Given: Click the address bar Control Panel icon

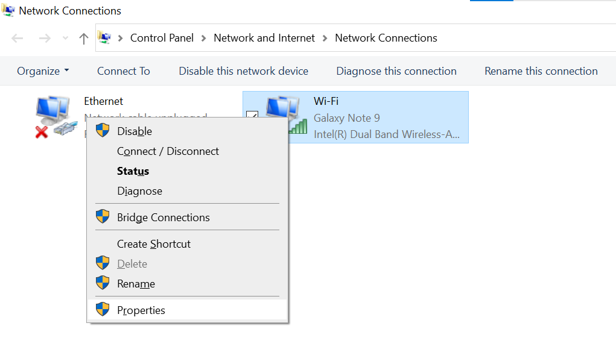Looking at the screenshot, I should 104,38.
